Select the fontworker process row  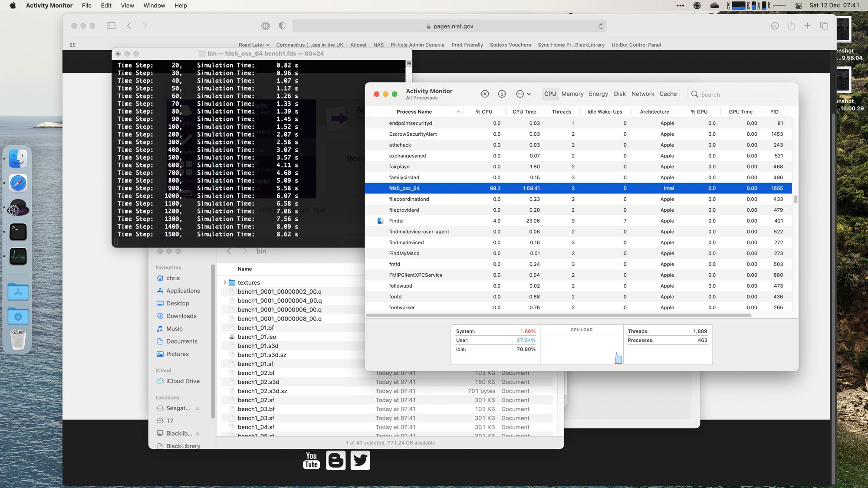pos(578,308)
